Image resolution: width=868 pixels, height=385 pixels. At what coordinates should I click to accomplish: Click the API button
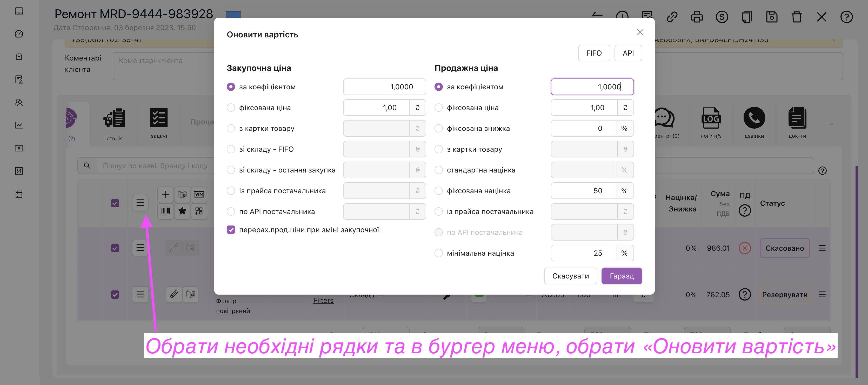(628, 53)
